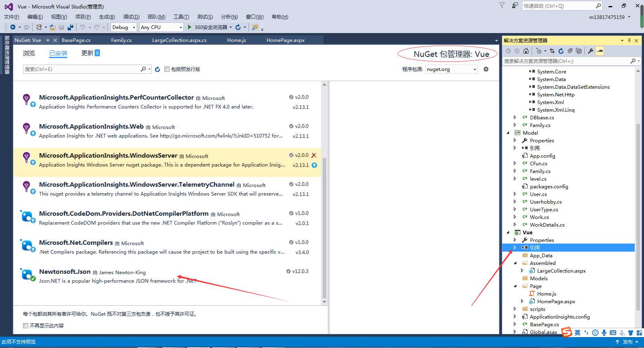This screenshot has height=348, width=644.
Task: Switch to the Home.js tab
Action: (x=236, y=40)
